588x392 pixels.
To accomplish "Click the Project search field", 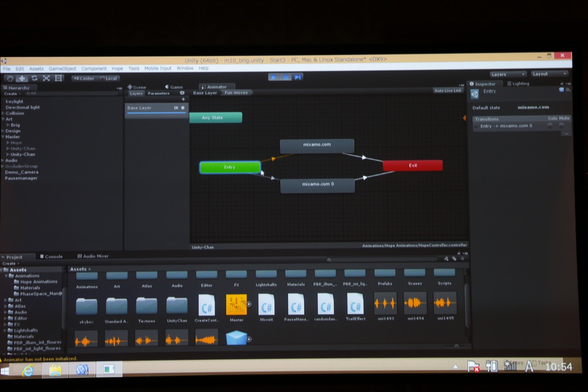I will 382,259.
